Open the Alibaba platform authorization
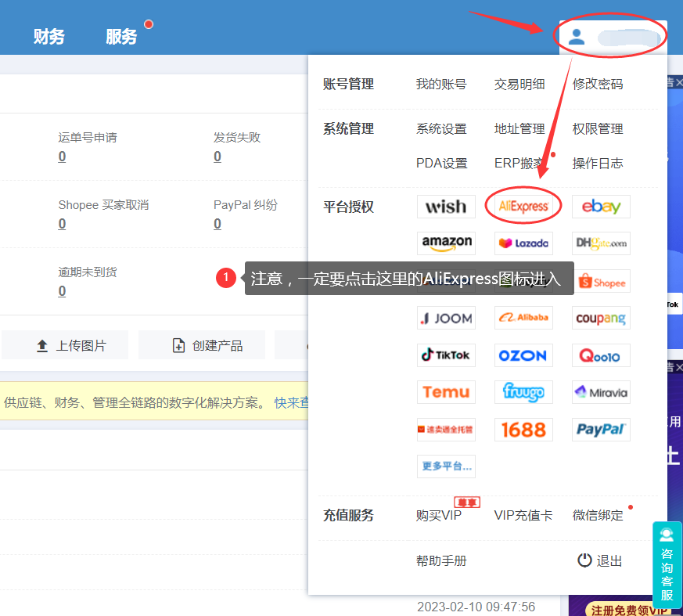Viewport: 683px width, 616px height. [x=523, y=318]
